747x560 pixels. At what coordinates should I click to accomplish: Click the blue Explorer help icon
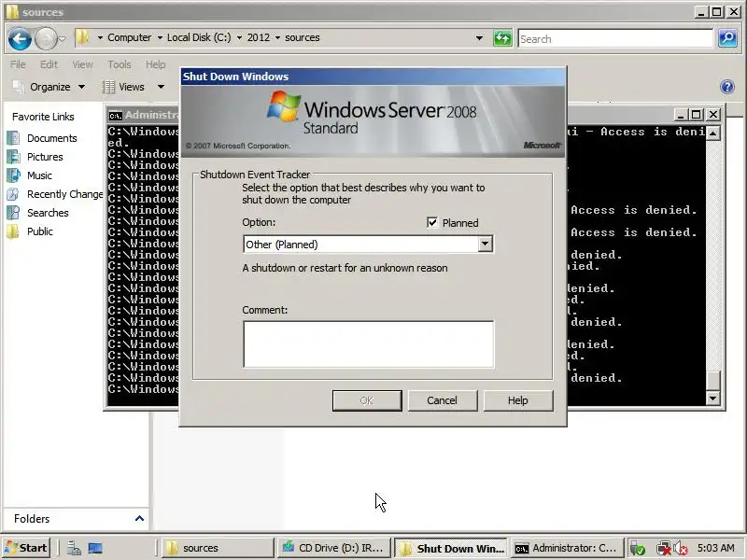coord(727,87)
